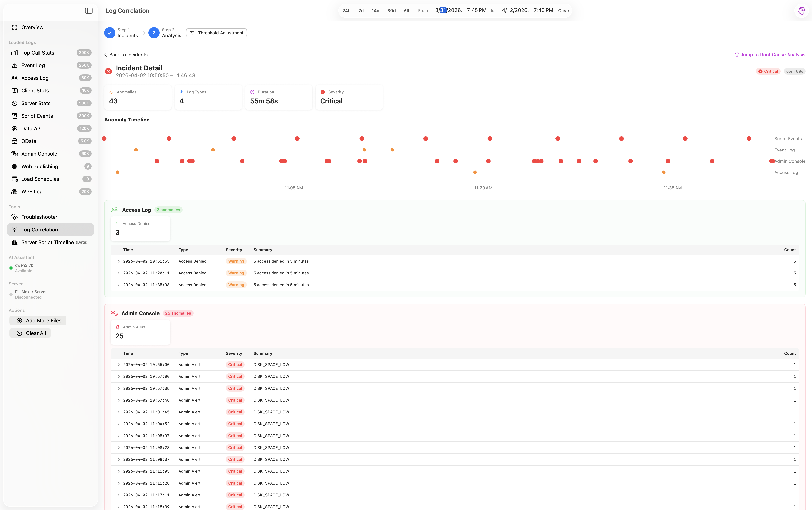The image size is (812, 510).
Task: Select the 7d time range
Action: click(x=361, y=11)
